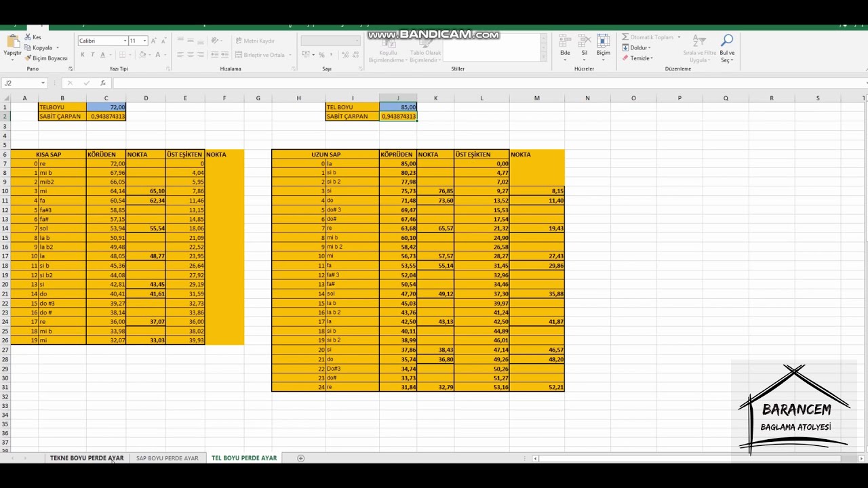
Task: Right-align the cell text
Action: point(201,55)
